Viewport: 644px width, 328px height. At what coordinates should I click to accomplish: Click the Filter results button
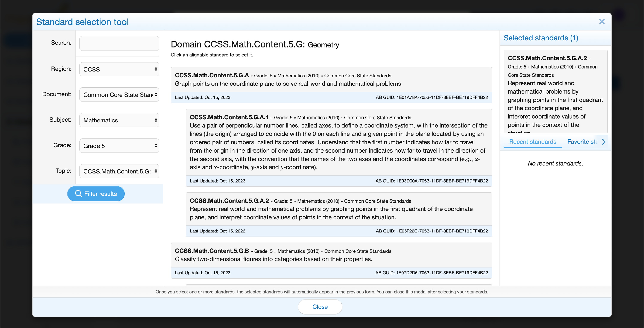(x=96, y=194)
